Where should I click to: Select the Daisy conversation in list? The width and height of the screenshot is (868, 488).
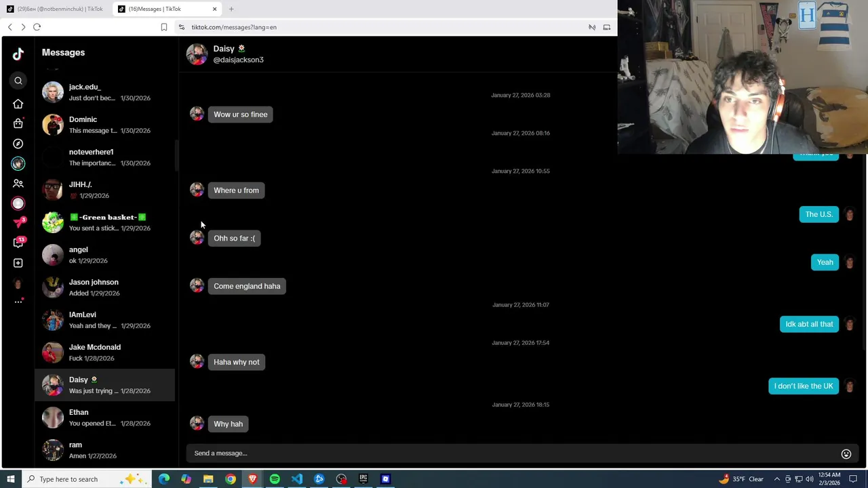point(105,385)
